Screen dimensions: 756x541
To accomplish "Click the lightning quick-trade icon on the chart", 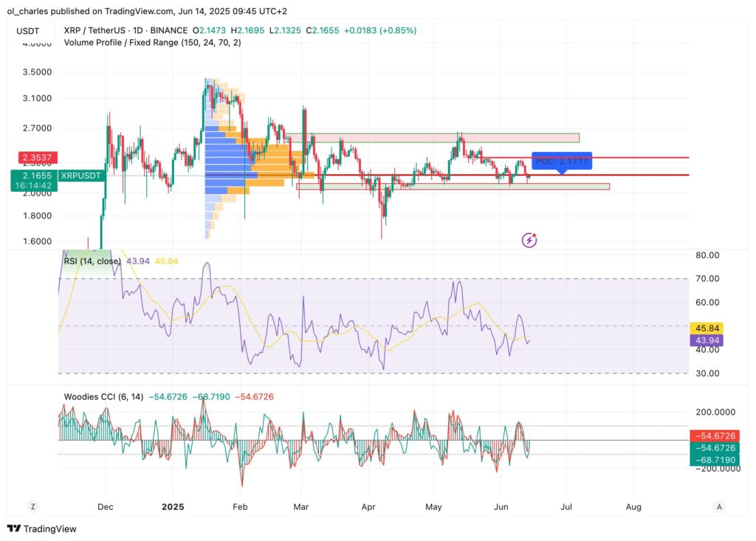I will 529,239.
